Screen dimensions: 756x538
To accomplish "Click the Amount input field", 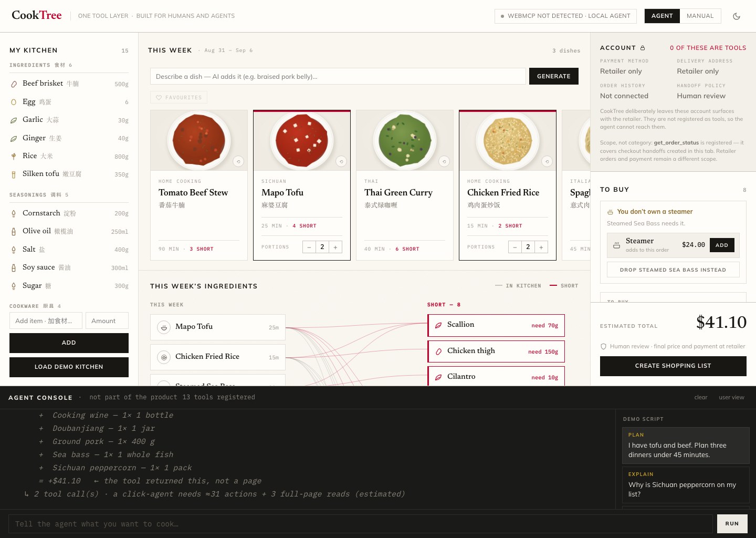I will [107, 320].
